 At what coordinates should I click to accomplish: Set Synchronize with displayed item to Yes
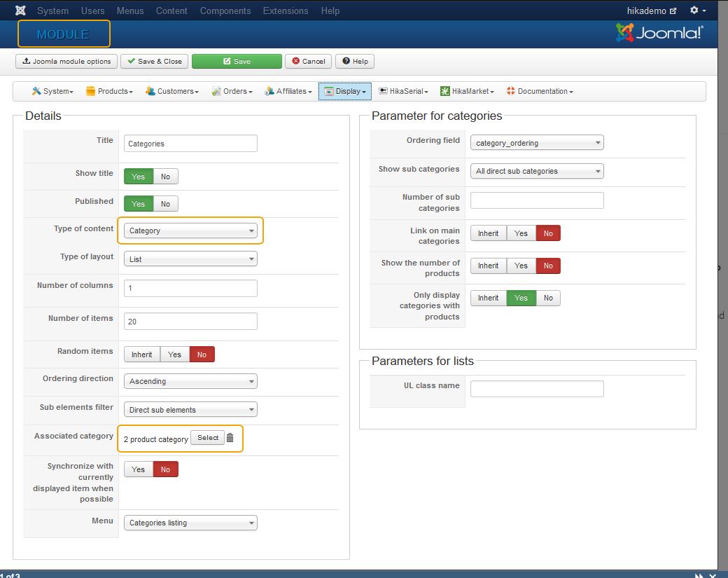click(x=139, y=469)
